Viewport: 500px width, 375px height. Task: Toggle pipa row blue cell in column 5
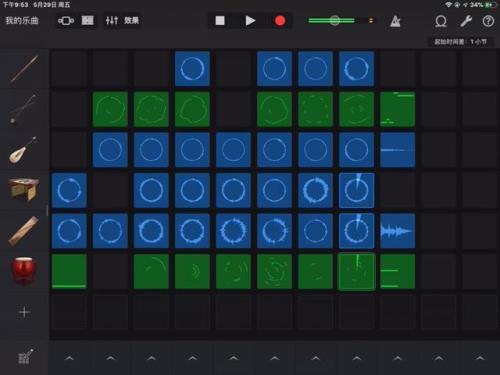click(x=233, y=150)
